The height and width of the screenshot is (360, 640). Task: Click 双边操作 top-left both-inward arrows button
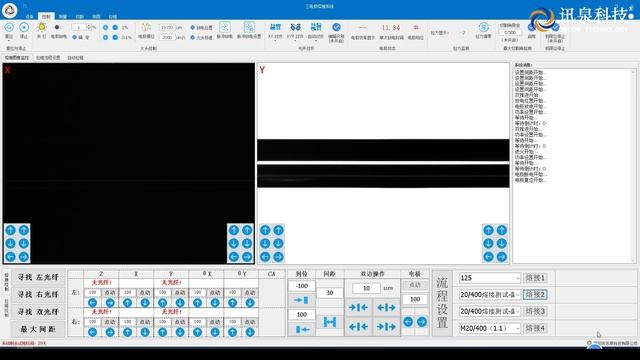[x=358, y=308]
